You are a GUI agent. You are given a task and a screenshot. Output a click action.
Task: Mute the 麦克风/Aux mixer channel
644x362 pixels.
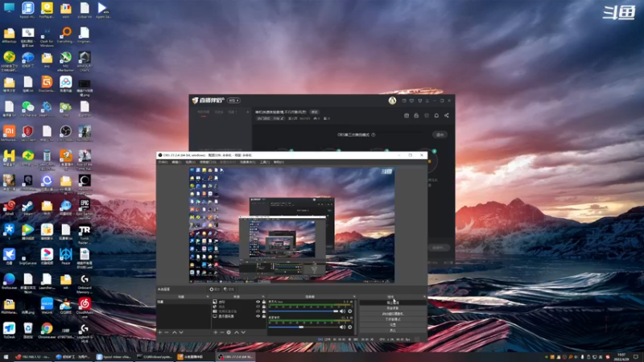click(x=343, y=311)
